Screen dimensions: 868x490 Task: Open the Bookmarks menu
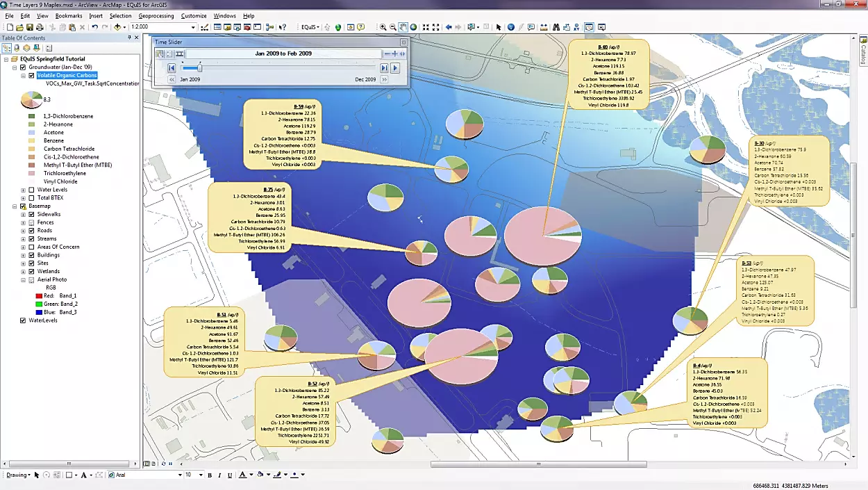(x=69, y=15)
